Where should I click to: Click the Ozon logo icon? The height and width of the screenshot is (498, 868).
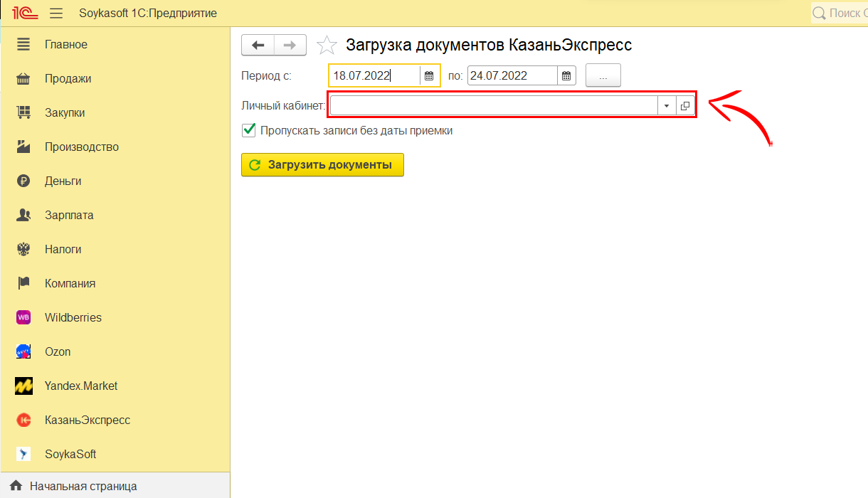pos(23,351)
